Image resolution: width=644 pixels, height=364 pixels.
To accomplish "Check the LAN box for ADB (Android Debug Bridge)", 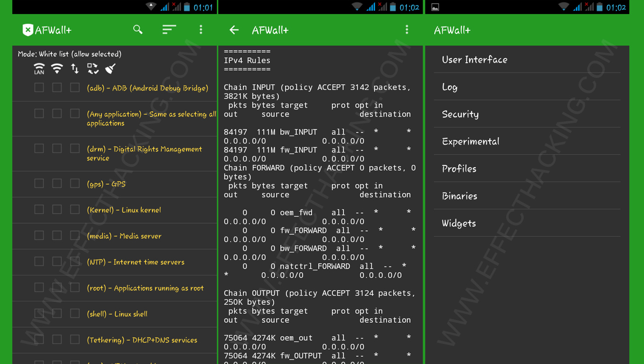I will [39, 88].
